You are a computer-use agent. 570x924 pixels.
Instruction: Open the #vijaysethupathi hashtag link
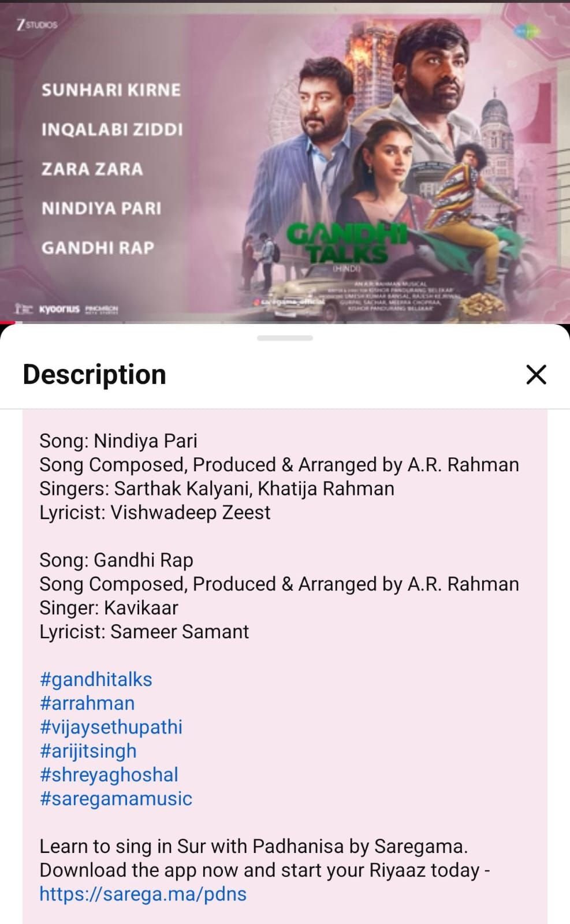[111, 726]
